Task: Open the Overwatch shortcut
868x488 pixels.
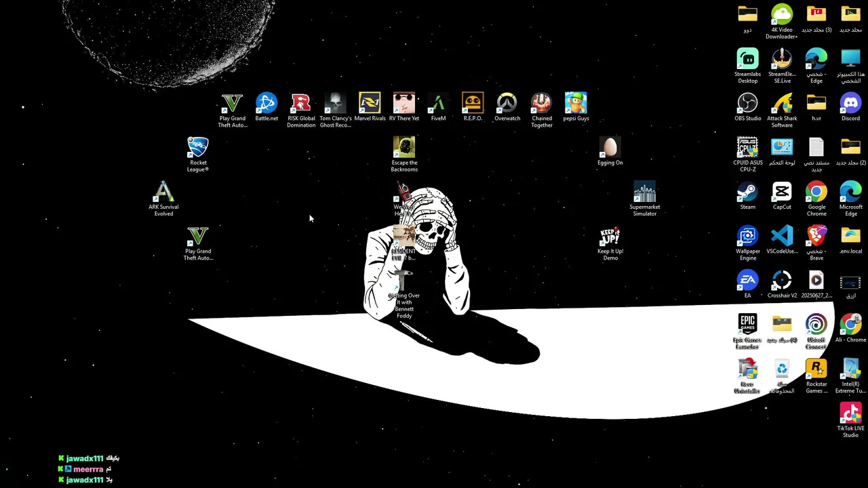Action: tap(507, 107)
